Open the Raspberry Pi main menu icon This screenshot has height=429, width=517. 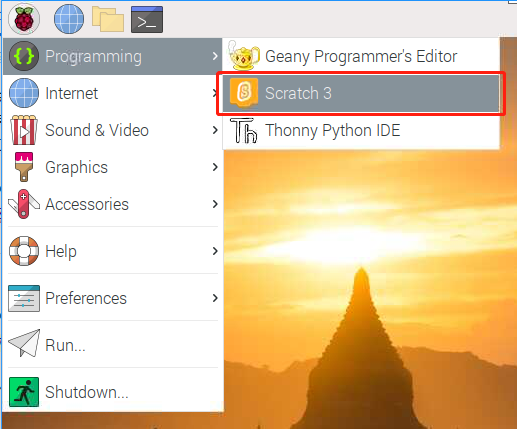(24, 19)
